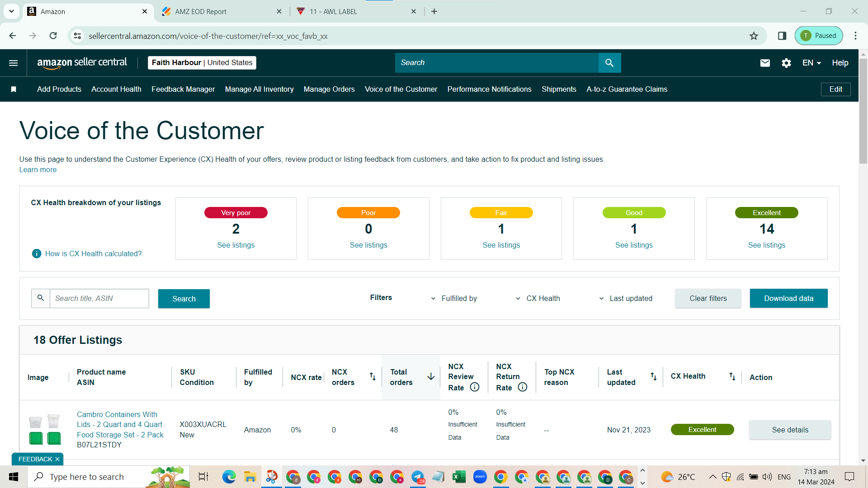The height and width of the screenshot is (488, 868).
Task: Switch to the 11 - AWL LABEL tab
Action: [x=356, y=12]
